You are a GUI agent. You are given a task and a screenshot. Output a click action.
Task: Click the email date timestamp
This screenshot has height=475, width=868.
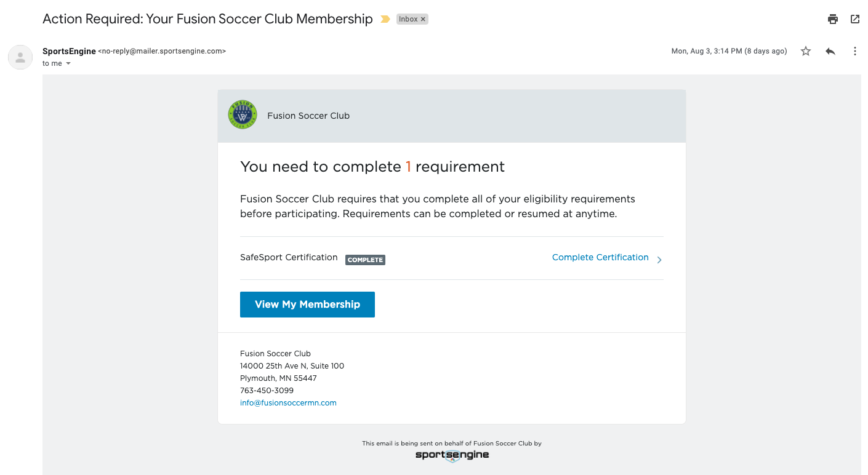[729, 51]
